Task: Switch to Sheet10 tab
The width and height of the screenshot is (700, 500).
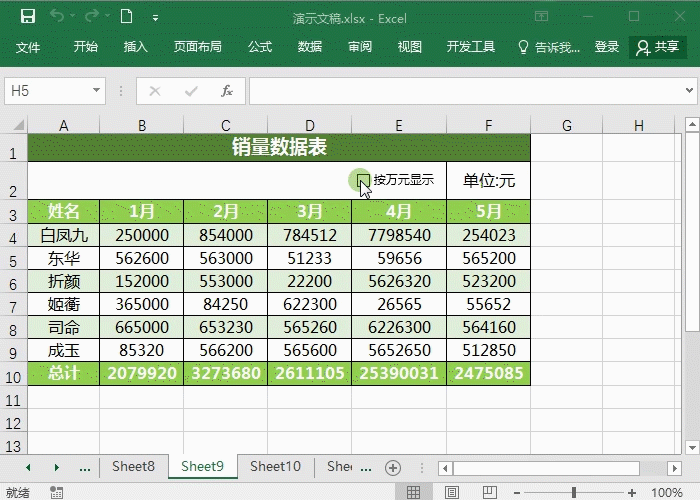Action: tap(275, 466)
